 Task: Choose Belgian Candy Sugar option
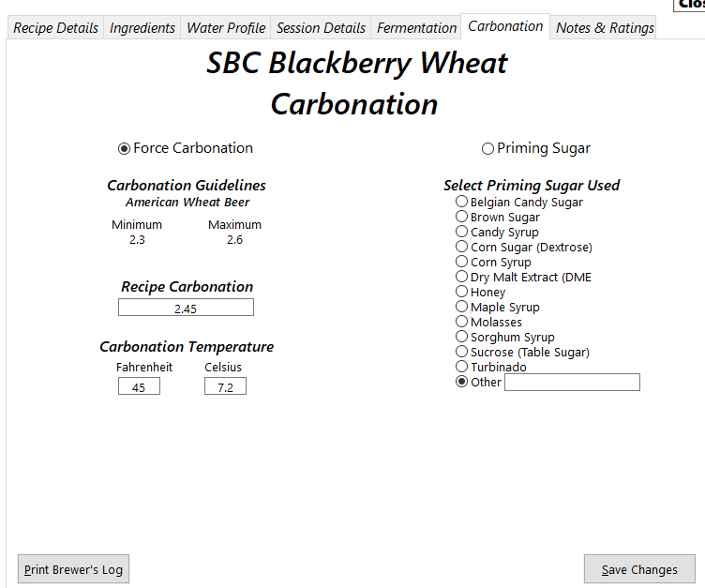point(461,202)
